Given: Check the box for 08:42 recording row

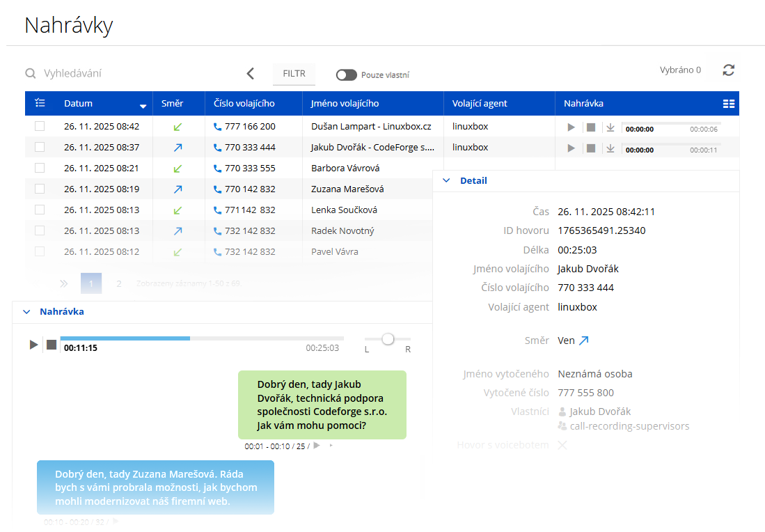Looking at the screenshot, I should 40,126.
